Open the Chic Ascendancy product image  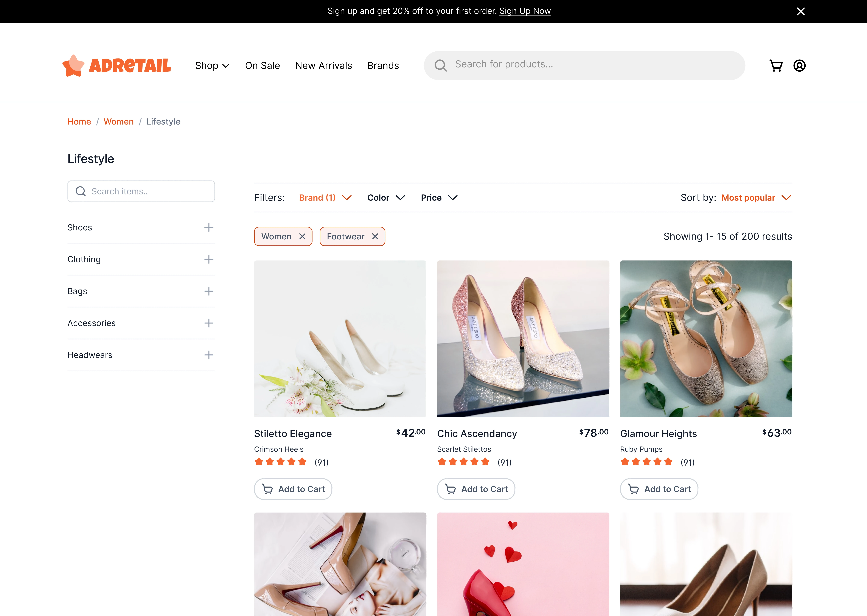pos(523,338)
